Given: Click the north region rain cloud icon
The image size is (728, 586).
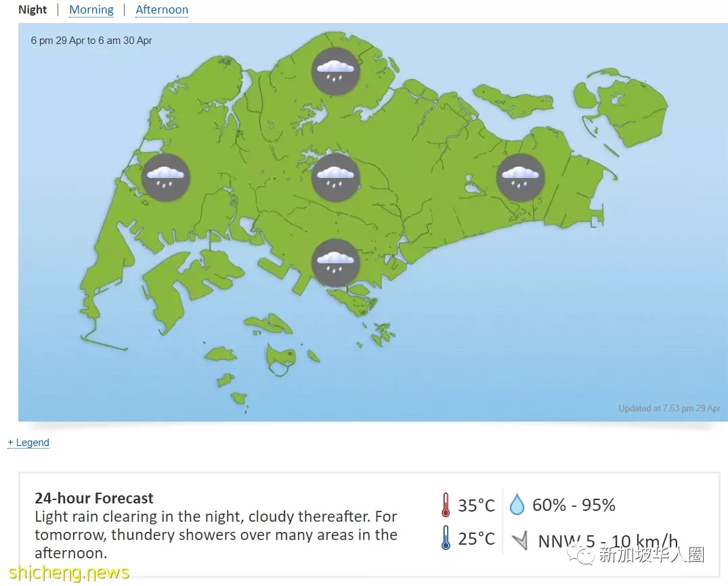Looking at the screenshot, I should tap(335, 71).
